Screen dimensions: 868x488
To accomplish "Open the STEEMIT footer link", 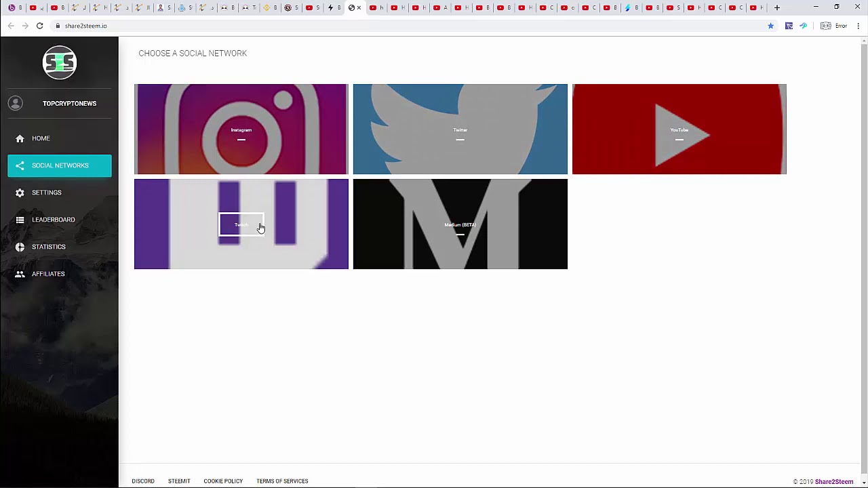I will tap(179, 481).
